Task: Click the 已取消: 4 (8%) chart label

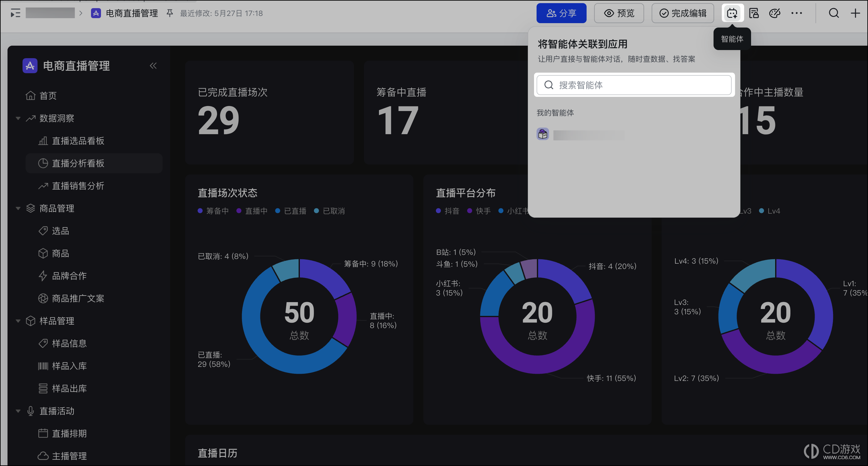Action: tap(223, 256)
